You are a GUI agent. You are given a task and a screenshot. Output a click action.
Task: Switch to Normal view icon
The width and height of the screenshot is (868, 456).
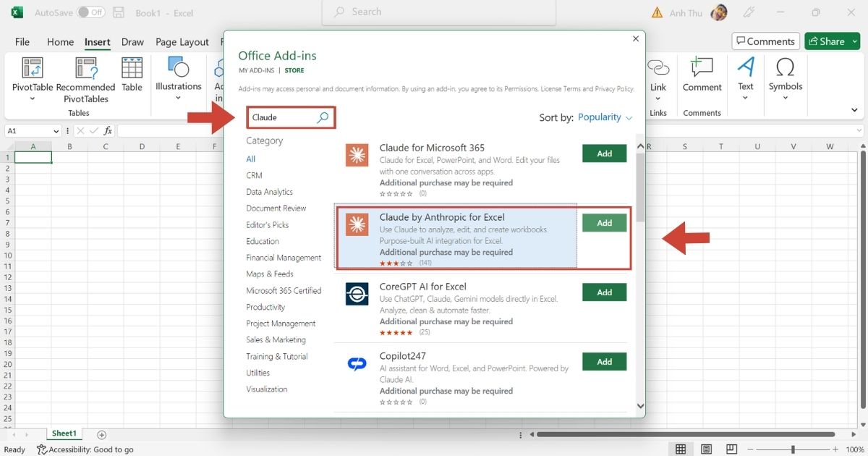[680, 449]
